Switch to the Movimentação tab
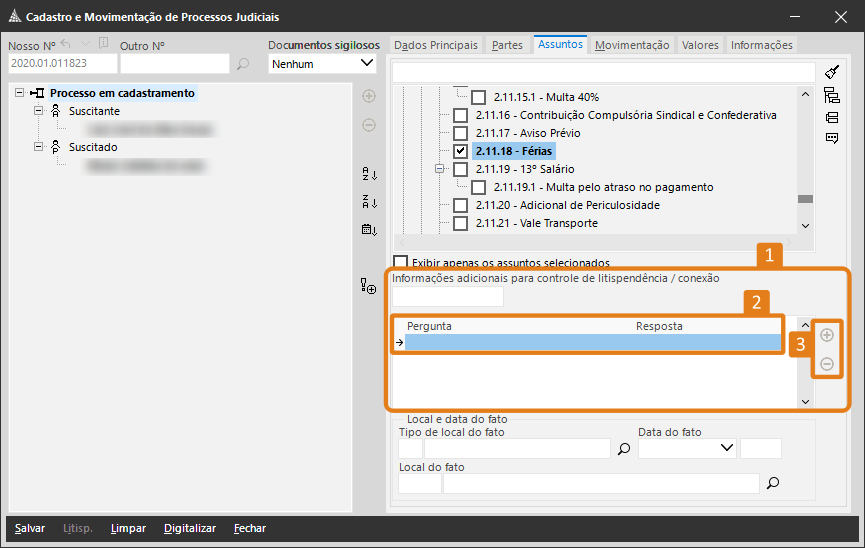865x548 pixels. pyautogui.click(x=632, y=45)
